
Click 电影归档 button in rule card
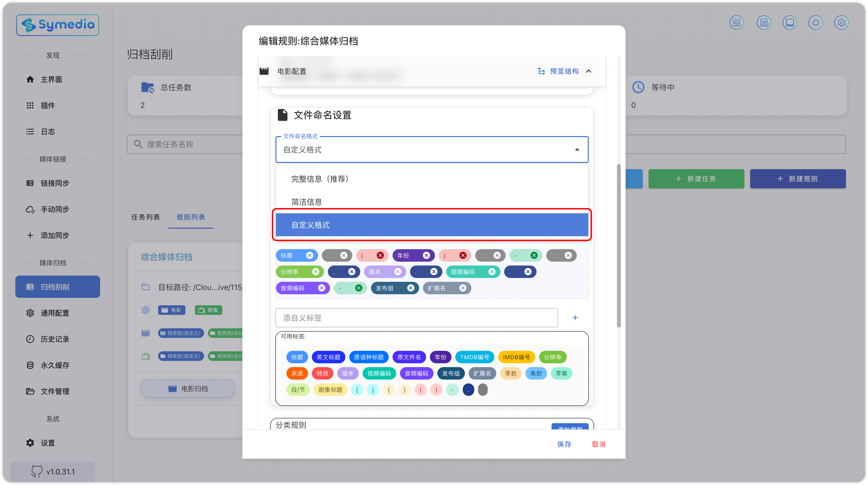[x=188, y=388]
